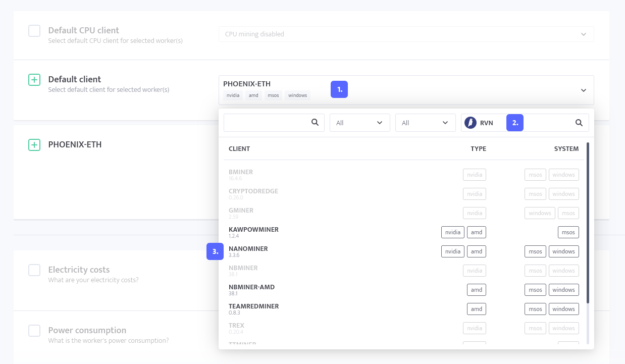
Task: Click the RVN coin logo icon
Action: 471,123
